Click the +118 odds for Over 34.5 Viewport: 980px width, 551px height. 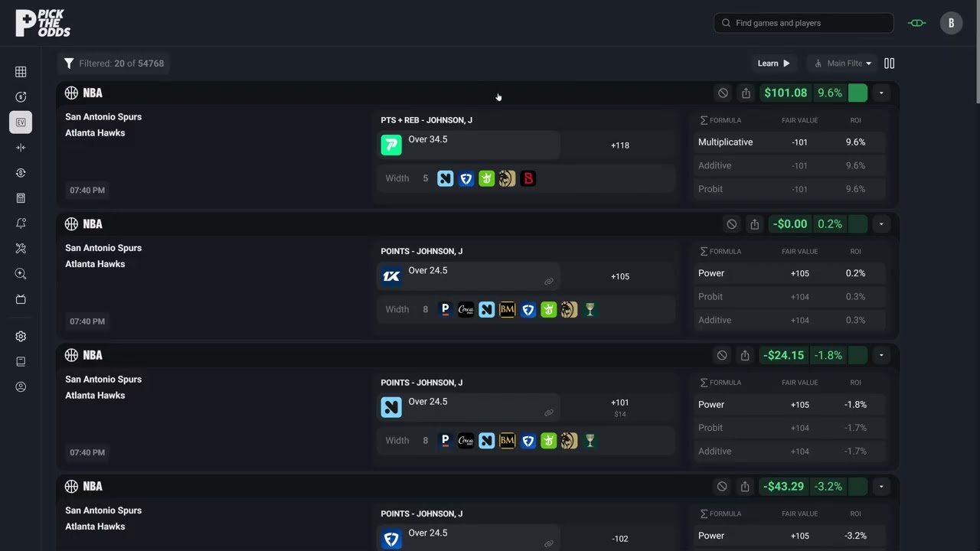pos(620,145)
